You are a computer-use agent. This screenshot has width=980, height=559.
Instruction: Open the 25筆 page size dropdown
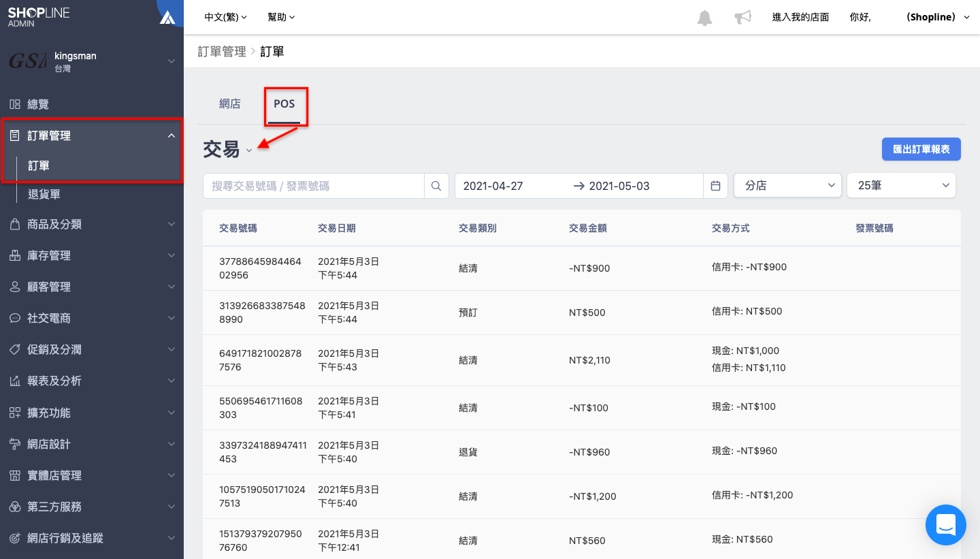pyautogui.click(x=901, y=185)
